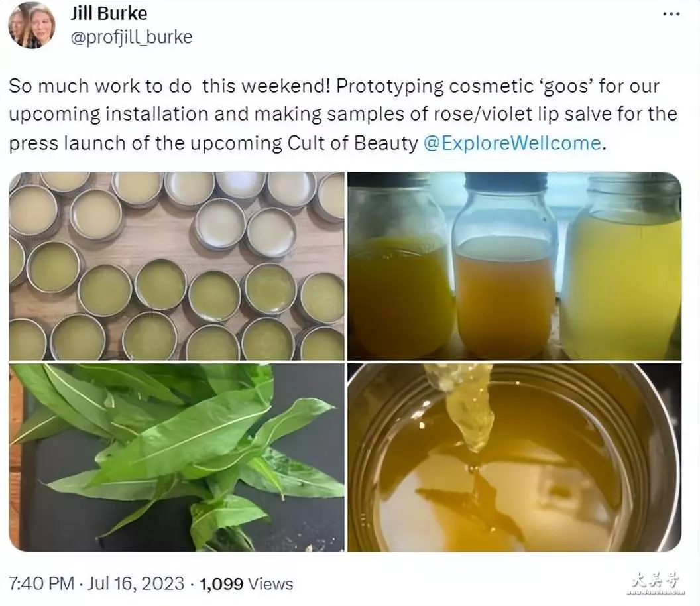
Task: Click the 7:40 PM timestamp
Action: tap(42, 583)
